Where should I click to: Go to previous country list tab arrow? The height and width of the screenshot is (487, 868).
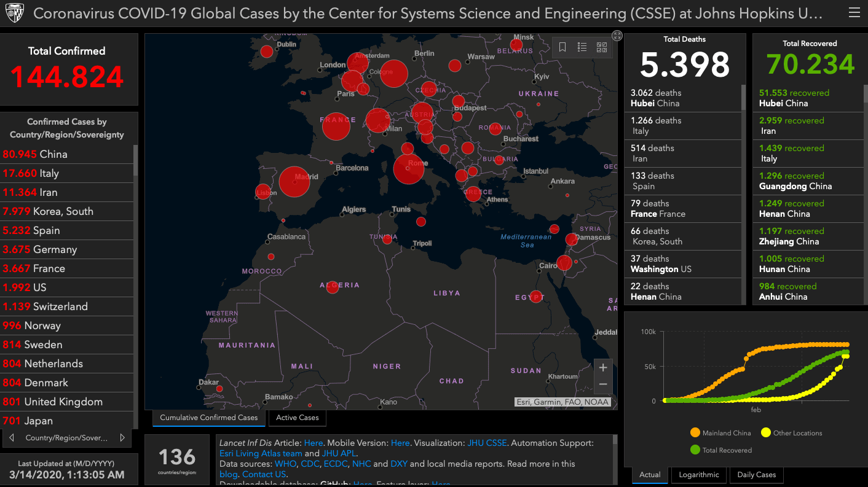pyautogui.click(x=11, y=438)
